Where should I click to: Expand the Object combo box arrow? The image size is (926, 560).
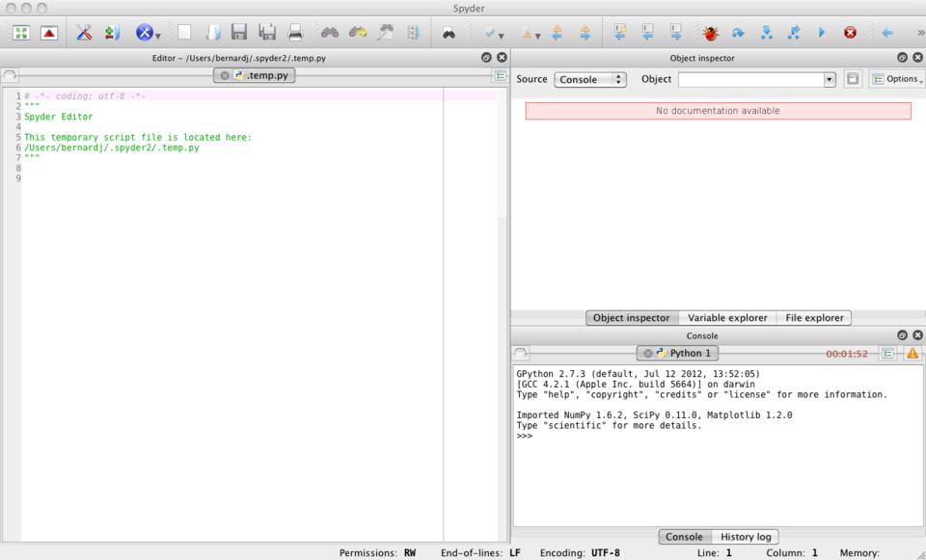point(831,79)
